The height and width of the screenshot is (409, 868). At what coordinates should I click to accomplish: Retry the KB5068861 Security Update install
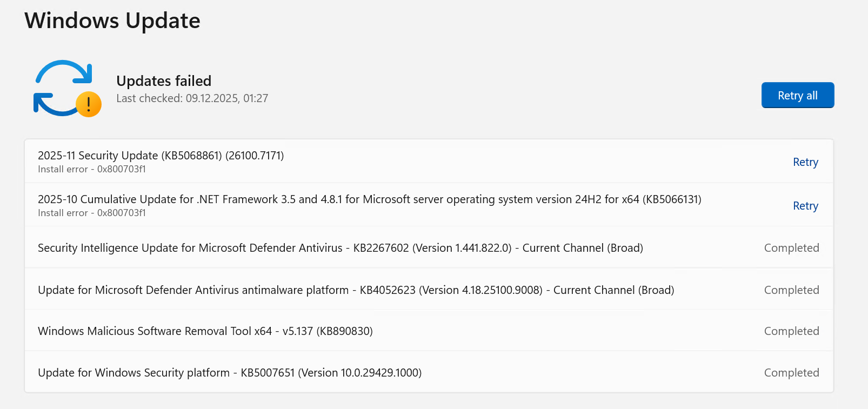click(805, 162)
